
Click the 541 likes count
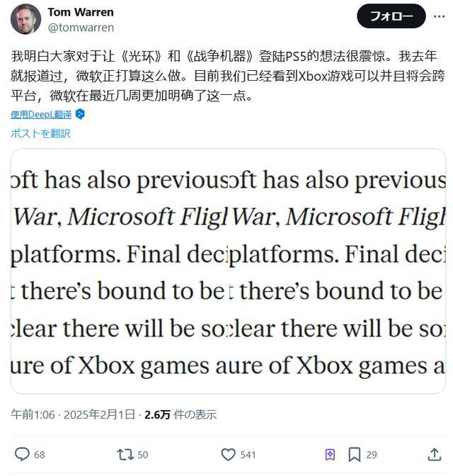[x=248, y=455]
